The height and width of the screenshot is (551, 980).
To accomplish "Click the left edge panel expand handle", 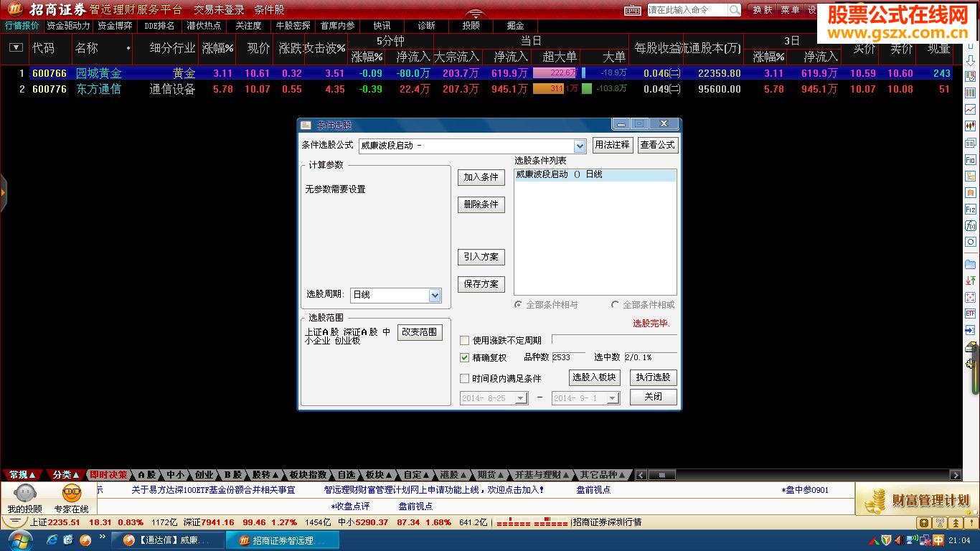I will click(x=3, y=192).
